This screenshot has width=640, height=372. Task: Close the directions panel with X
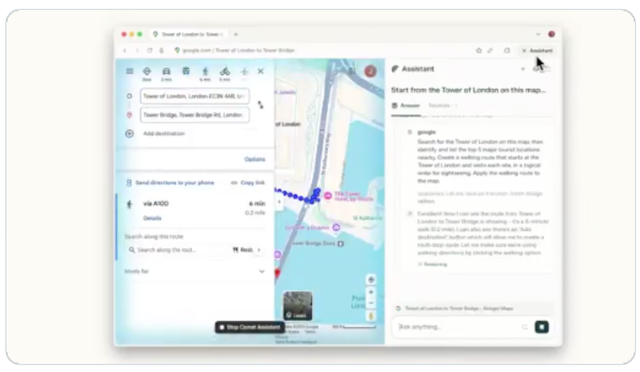[260, 71]
